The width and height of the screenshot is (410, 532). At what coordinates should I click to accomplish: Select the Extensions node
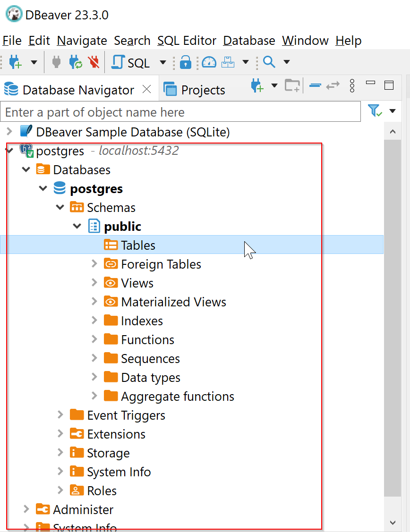coord(116,434)
